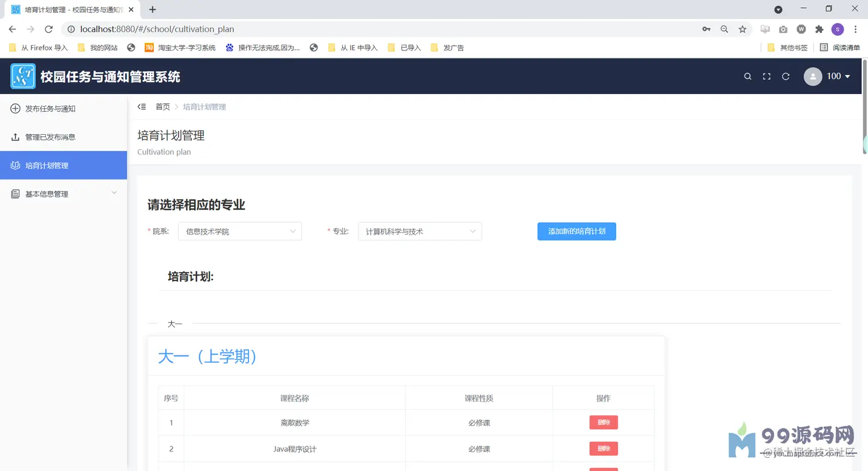
Task: Open the 院系 dropdown showing 信息技术学院
Action: pyautogui.click(x=240, y=231)
